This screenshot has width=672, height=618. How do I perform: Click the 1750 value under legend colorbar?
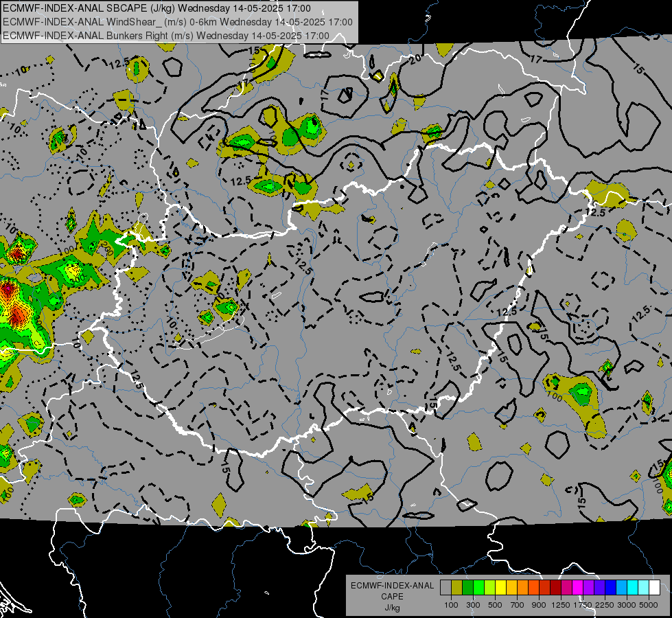[583, 605]
